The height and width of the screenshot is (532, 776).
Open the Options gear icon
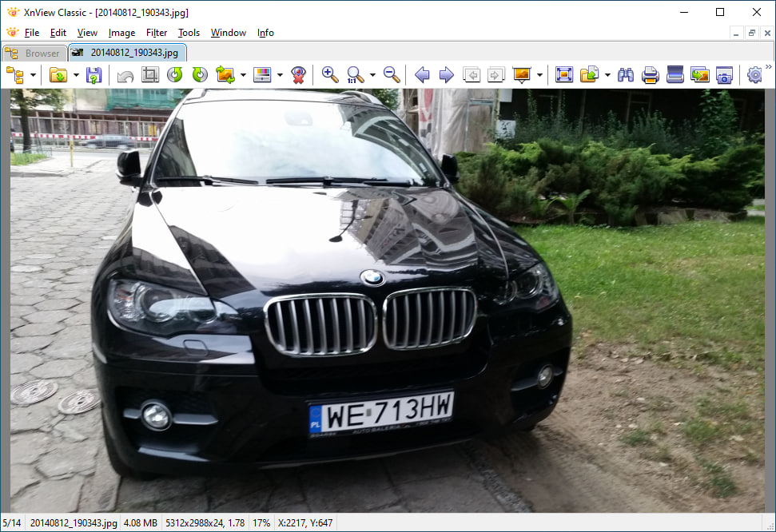click(x=754, y=75)
